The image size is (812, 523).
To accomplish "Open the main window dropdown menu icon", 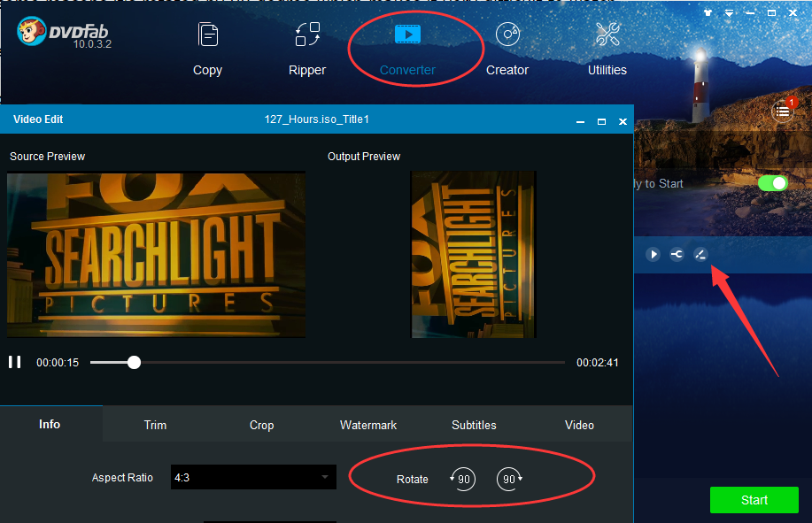I will point(729,13).
